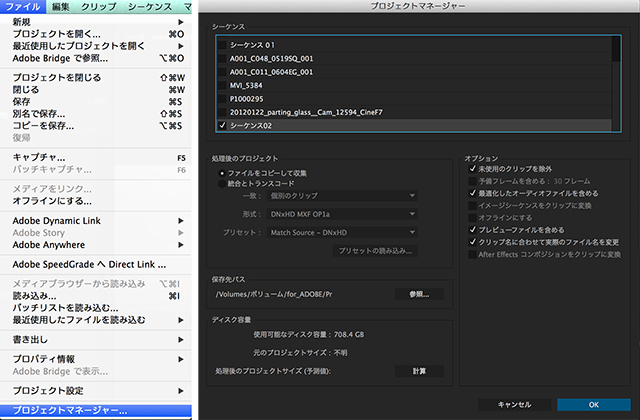Check the A001_C048_0519SQ_001 sequence checkbox
The image size is (640, 420).
point(222,58)
